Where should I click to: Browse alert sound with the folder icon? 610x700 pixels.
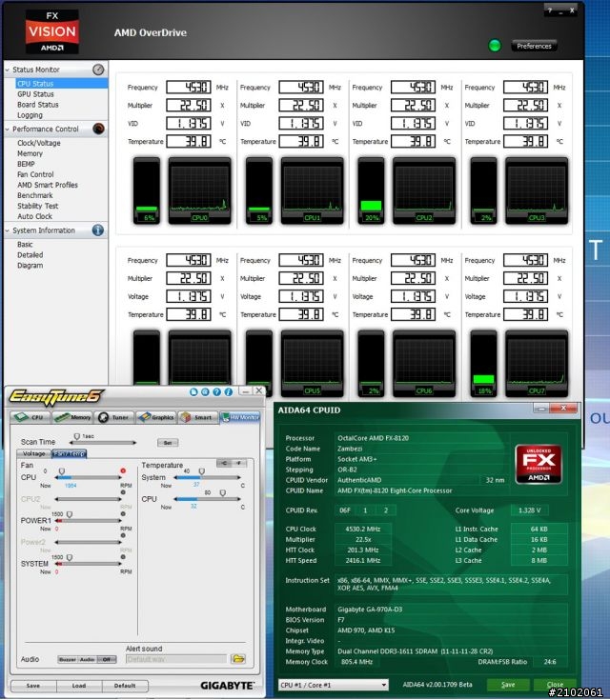click(x=238, y=658)
